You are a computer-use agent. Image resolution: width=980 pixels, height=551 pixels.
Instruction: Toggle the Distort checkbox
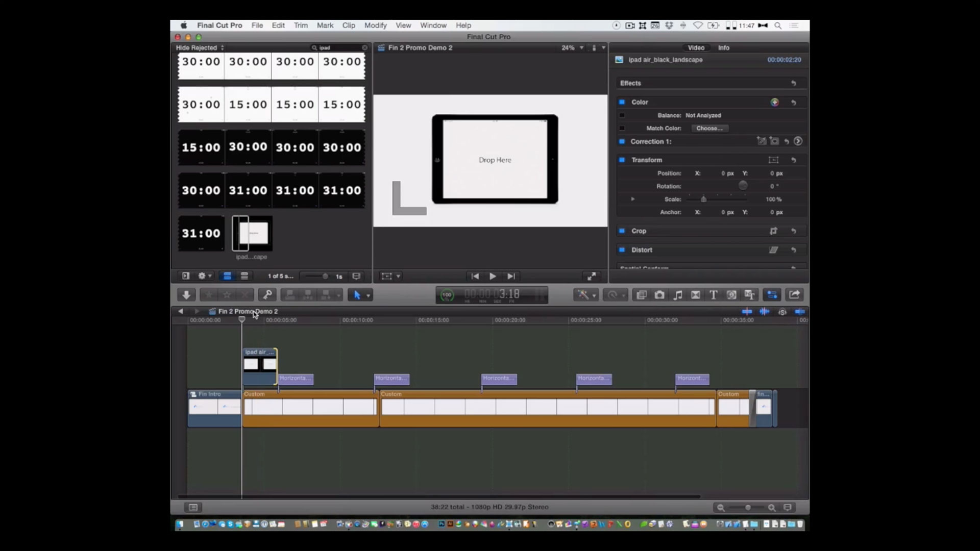pyautogui.click(x=622, y=249)
